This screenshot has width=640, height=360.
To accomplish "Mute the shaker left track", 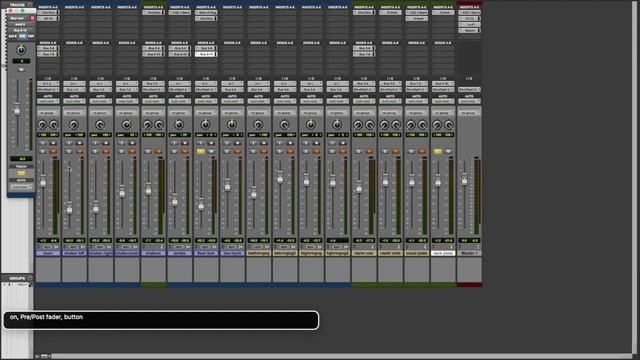I will [x=80, y=152].
